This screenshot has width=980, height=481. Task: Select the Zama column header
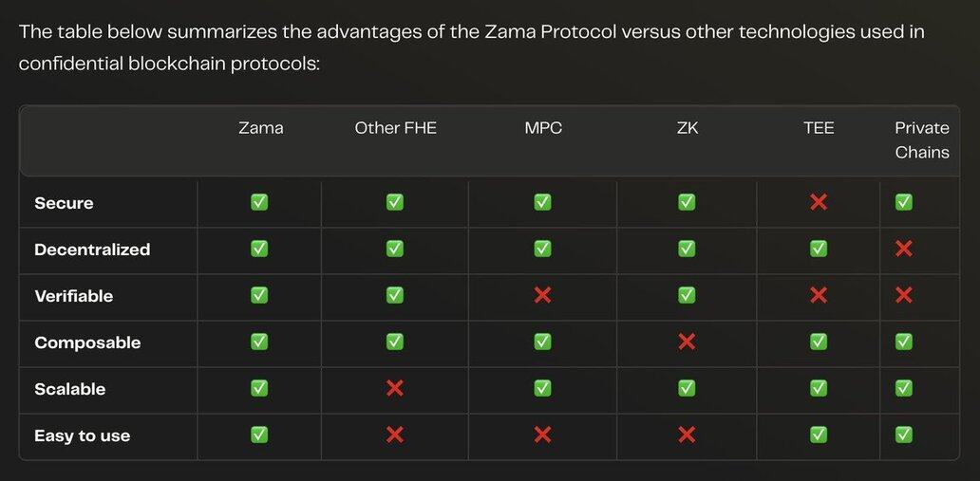click(x=260, y=127)
